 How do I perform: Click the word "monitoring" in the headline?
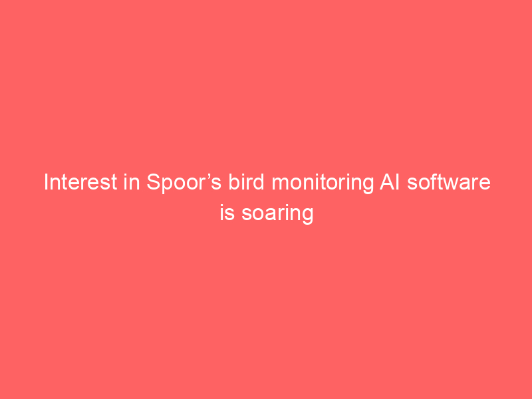pyautogui.click(x=323, y=184)
